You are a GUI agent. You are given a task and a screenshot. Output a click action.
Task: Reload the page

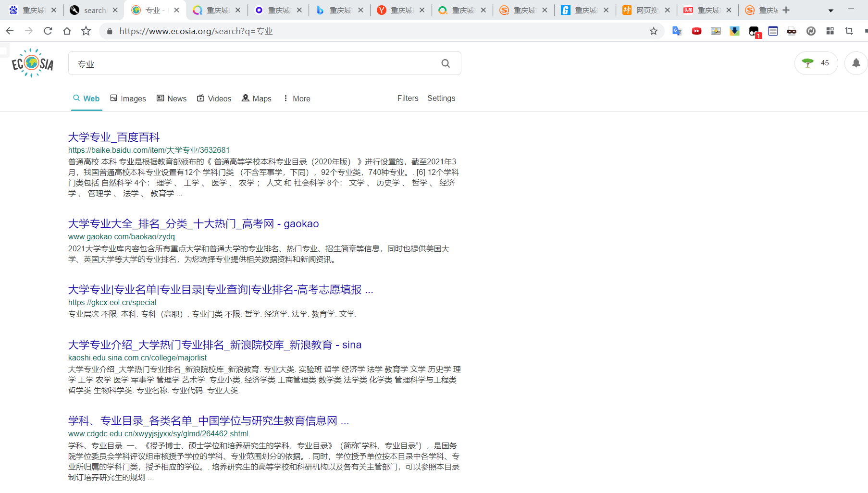tap(48, 31)
